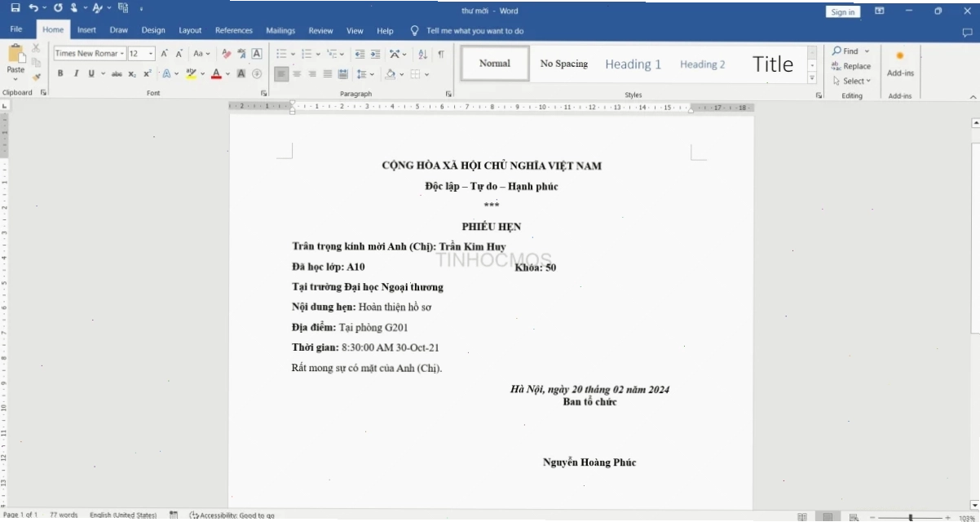This screenshot has height=522, width=980.
Task: Toggle underline formatting
Action: (x=91, y=73)
